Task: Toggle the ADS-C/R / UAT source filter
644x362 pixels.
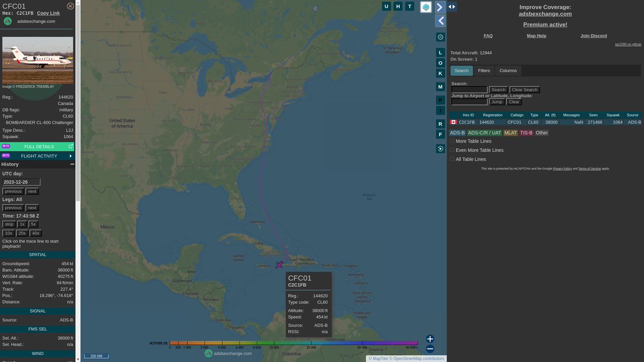Action: point(484,132)
